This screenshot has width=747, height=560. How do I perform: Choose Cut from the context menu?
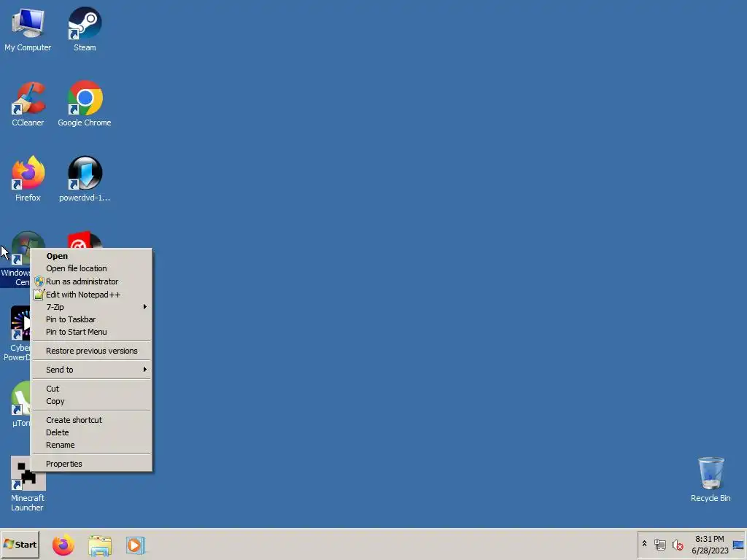(x=91, y=389)
